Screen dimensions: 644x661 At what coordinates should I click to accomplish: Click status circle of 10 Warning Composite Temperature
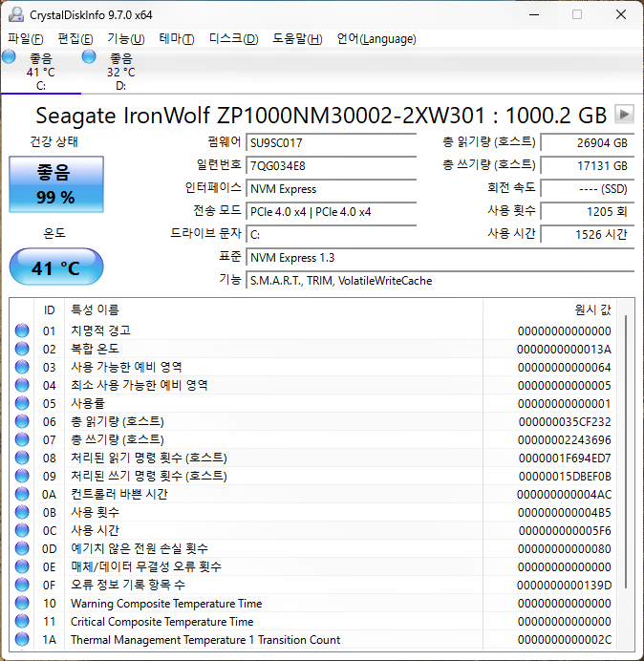[x=22, y=603]
